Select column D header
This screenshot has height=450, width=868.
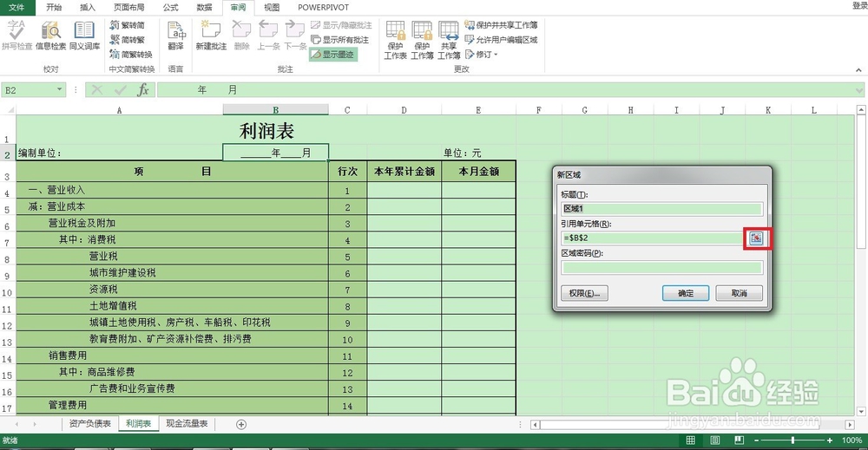pos(404,110)
